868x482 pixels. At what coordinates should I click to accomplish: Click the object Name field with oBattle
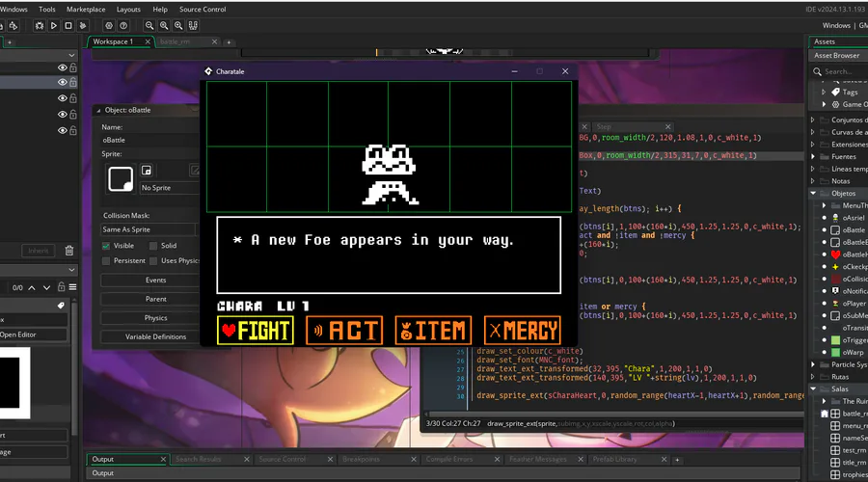149,141
